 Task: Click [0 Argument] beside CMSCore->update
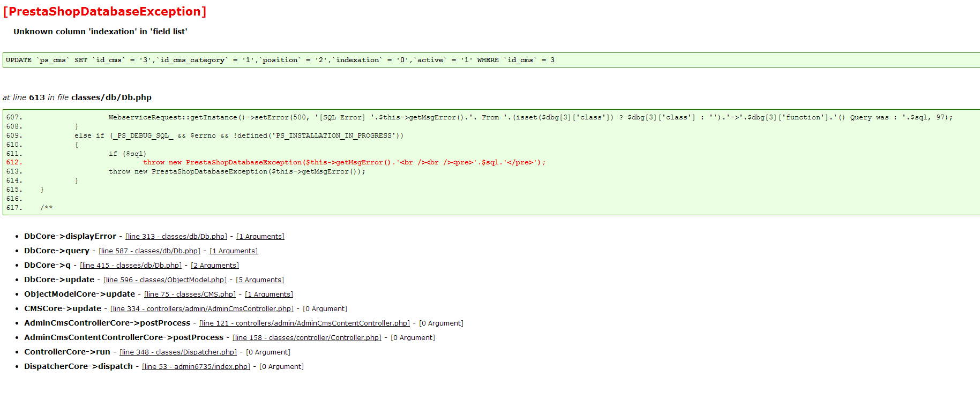325,309
